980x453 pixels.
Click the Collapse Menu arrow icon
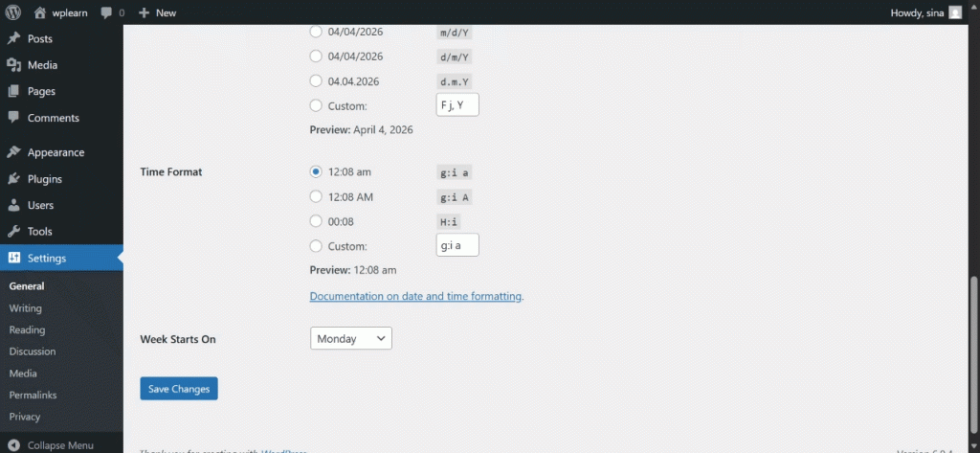coord(14,445)
